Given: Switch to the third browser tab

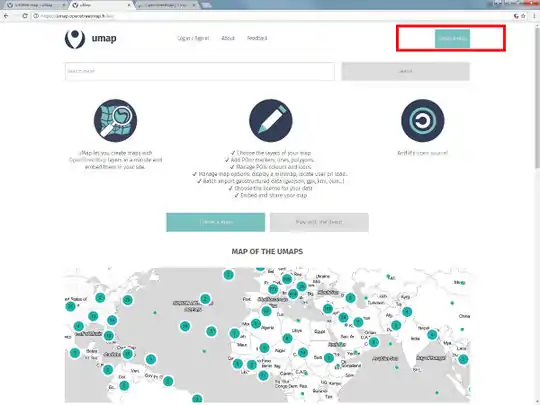Looking at the screenshot, I should (x=167, y=5).
